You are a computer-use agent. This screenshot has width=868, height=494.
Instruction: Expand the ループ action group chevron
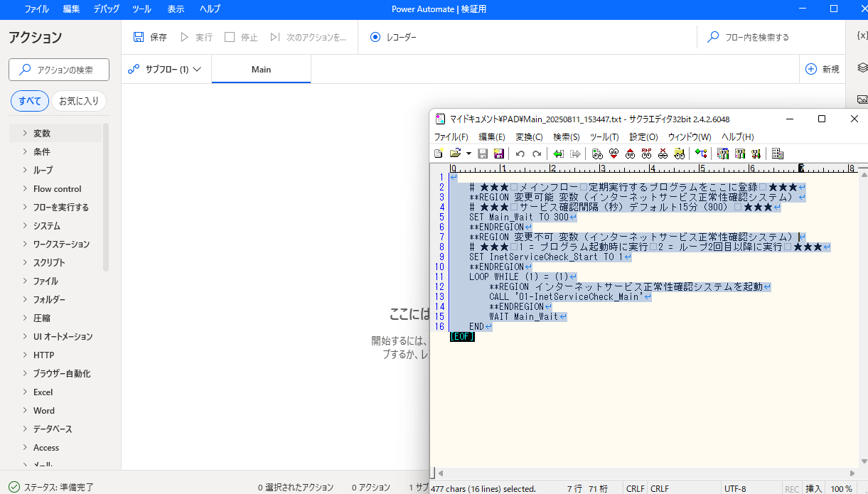[x=25, y=170]
